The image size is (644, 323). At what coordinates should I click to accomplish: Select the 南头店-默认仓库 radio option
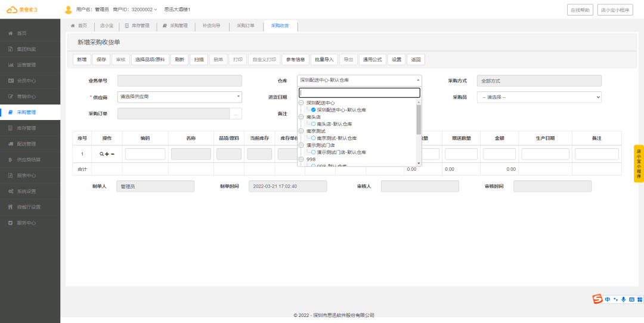point(314,124)
